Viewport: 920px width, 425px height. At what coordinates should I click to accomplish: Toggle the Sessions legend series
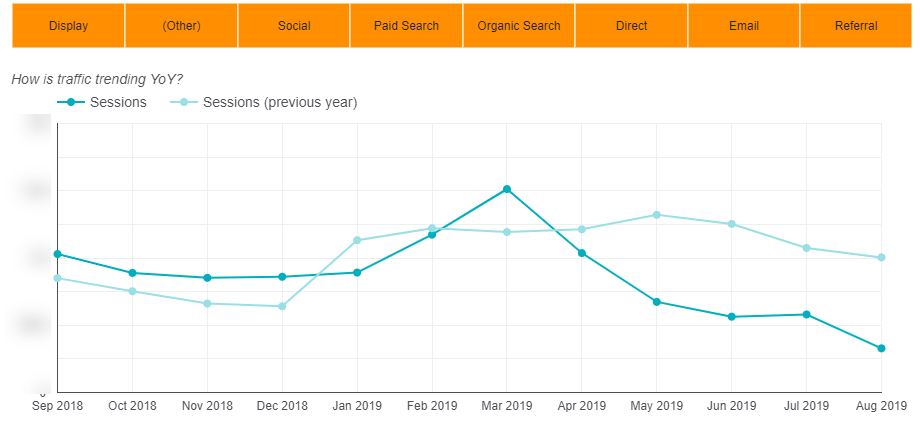pos(104,102)
